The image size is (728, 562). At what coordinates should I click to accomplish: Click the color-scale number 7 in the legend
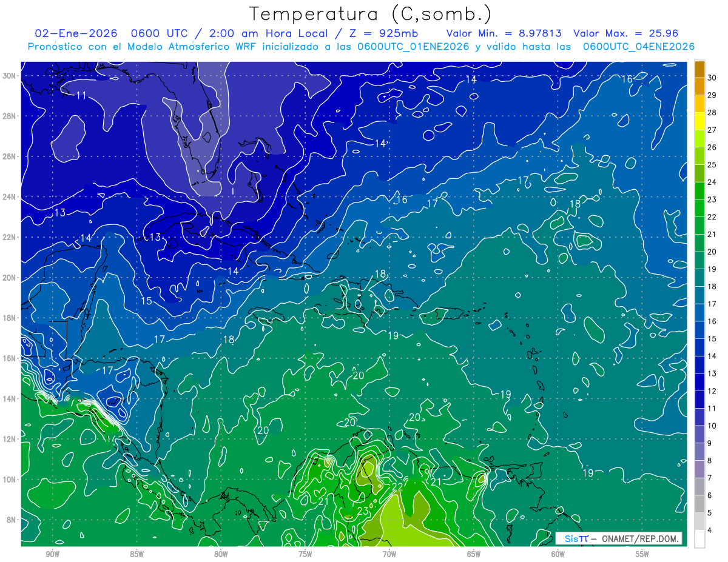coord(711,478)
